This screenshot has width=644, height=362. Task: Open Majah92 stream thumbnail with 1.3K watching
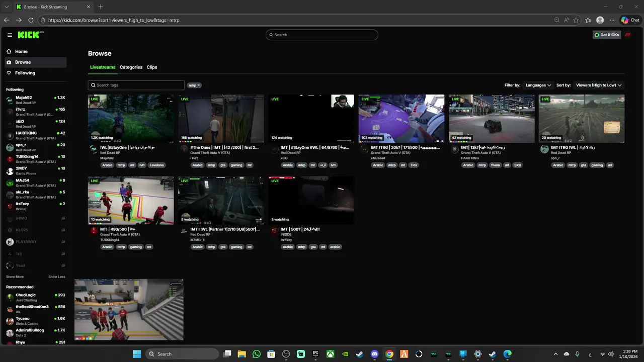(x=131, y=119)
